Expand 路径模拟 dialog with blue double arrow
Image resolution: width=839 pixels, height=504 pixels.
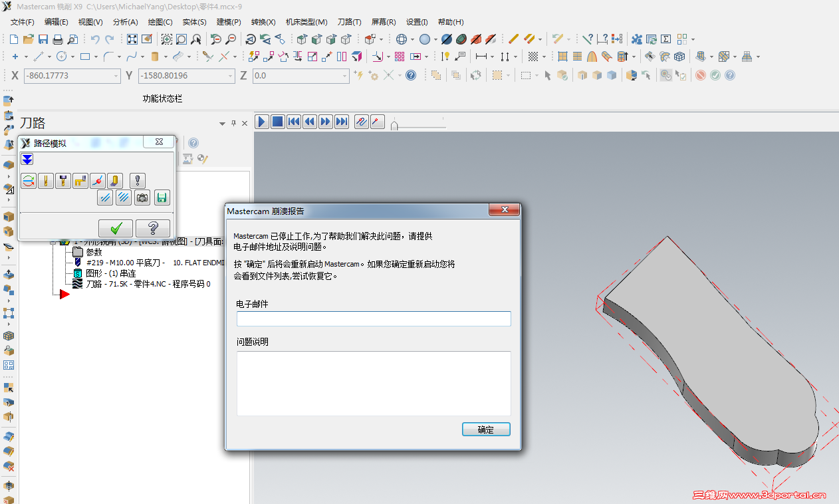pyautogui.click(x=27, y=159)
